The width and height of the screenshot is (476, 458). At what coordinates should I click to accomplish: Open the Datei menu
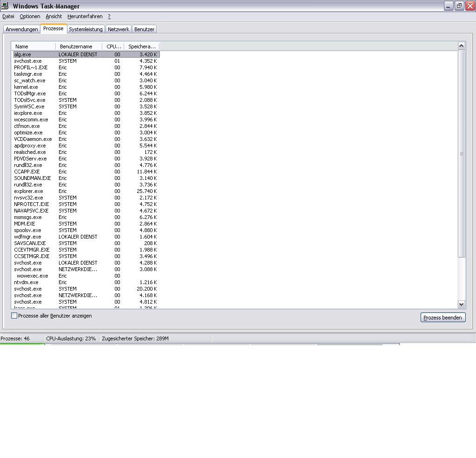point(8,16)
